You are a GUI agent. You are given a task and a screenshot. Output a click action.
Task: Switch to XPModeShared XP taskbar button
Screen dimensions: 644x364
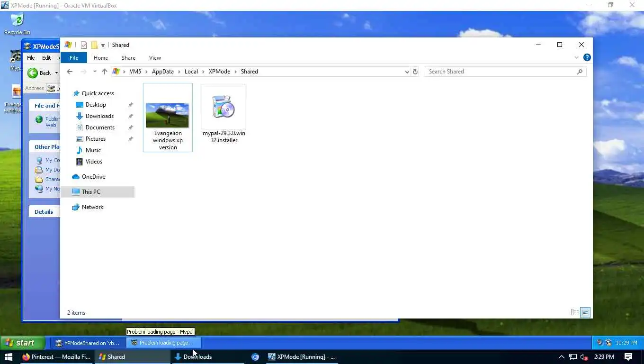point(88,343)
